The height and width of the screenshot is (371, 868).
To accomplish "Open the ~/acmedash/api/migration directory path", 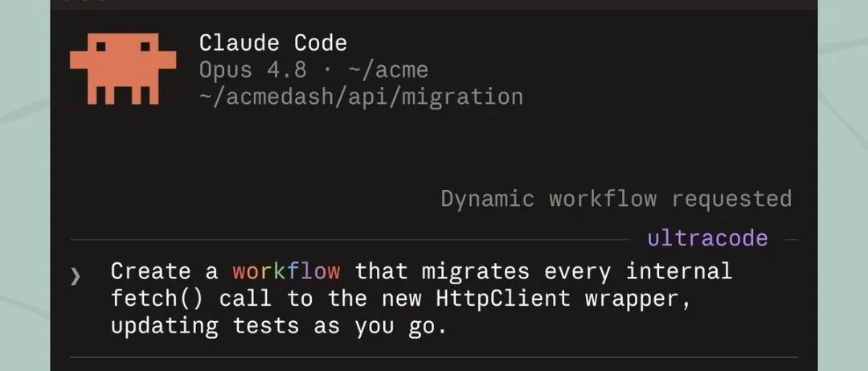I will [361, 97].
